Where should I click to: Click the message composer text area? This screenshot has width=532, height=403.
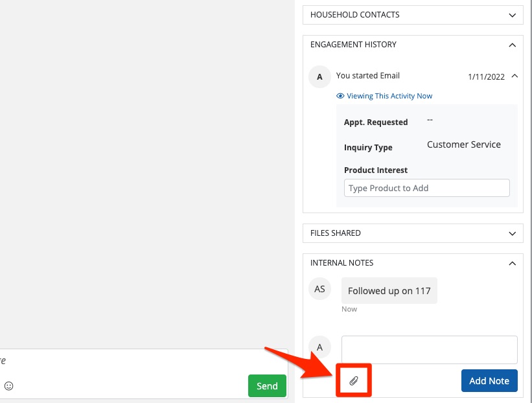coord(130,361)
